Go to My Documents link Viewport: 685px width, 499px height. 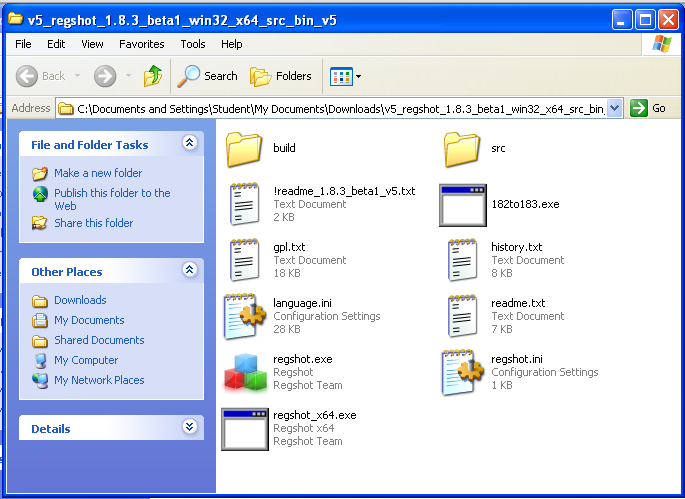(89, 320)
